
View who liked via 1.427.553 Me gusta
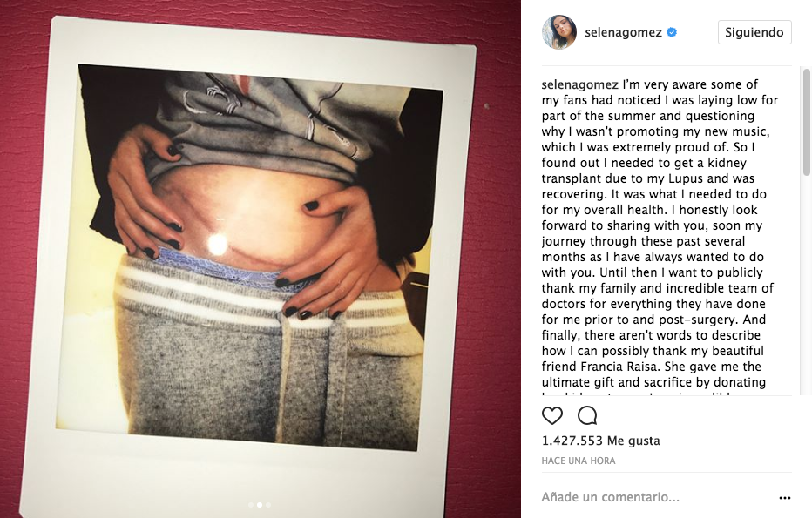pos(600,441)
